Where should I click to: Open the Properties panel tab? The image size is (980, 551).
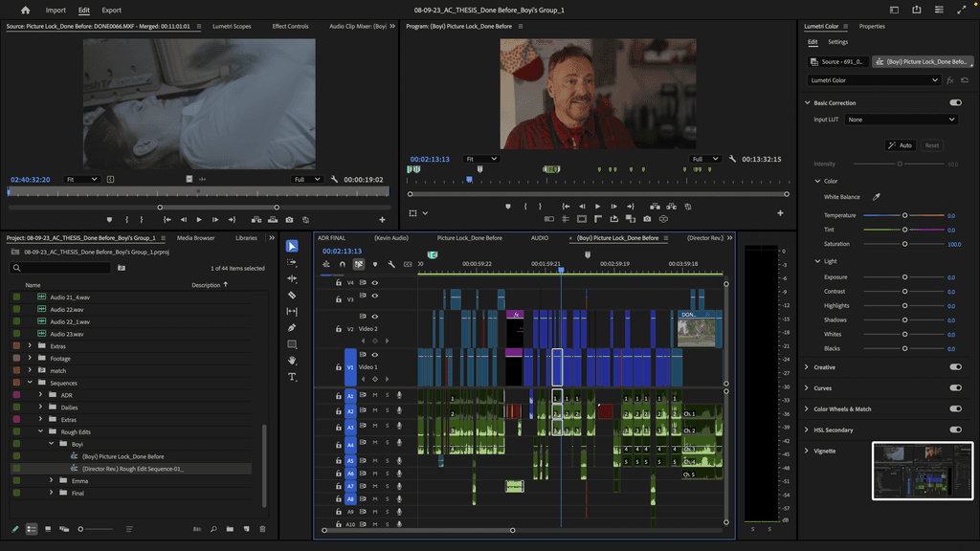point(872,26)
